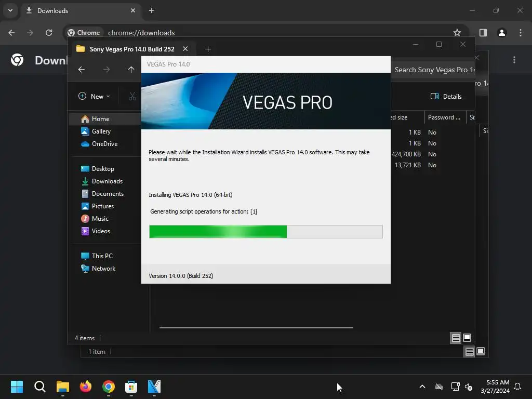The height and width of the screenshot is (399, 532).
Task: Open Downloads folder in Explorer sidebar
Action: [107, 181]
